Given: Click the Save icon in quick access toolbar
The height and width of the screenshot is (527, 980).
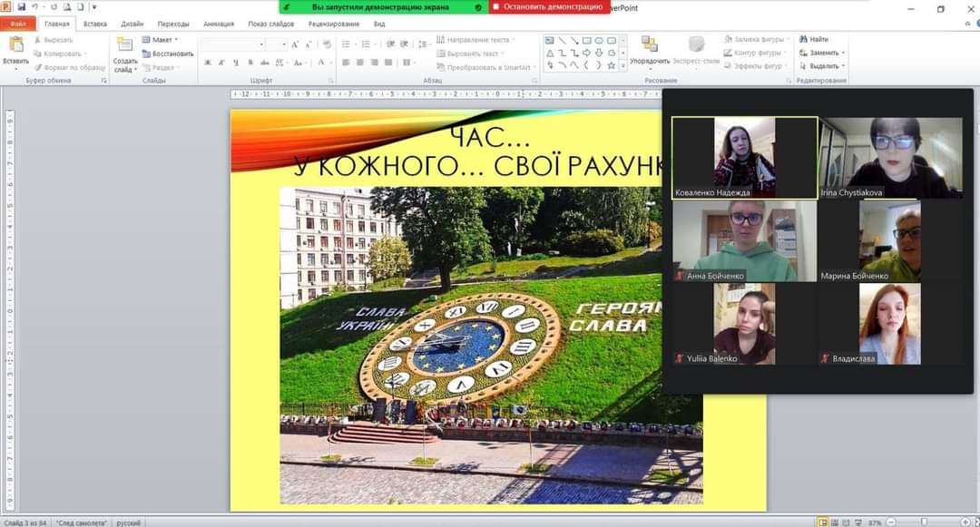Looking at the screenshot, I should (21, 7).
